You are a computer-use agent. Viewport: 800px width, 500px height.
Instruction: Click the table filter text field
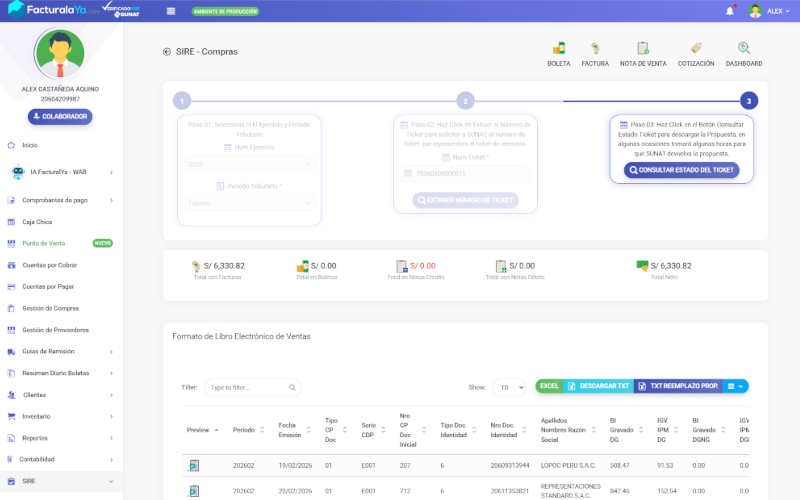tap(252, 387)
